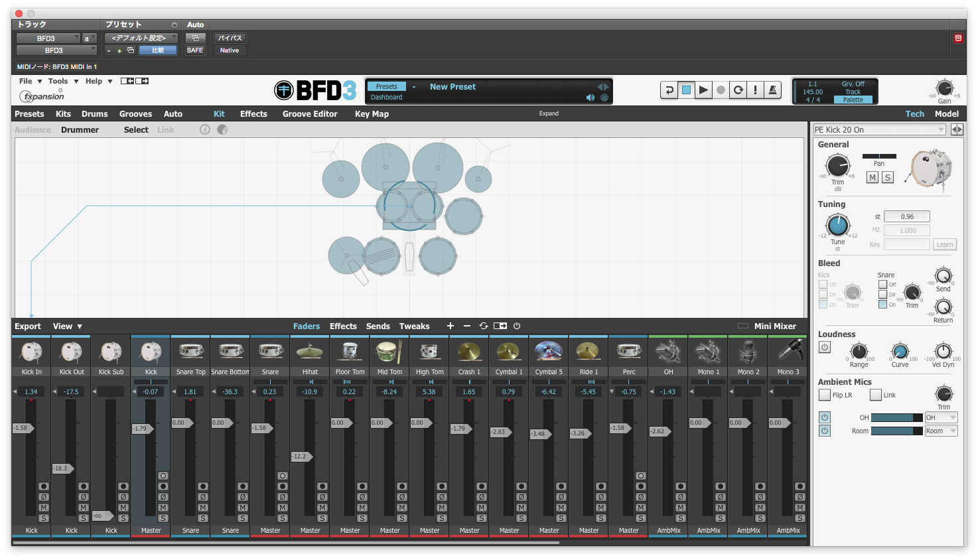978x560 pixels.
Task: Click the speaker icon in preset display
Action: pyautogui.click(x=591, y=98)
